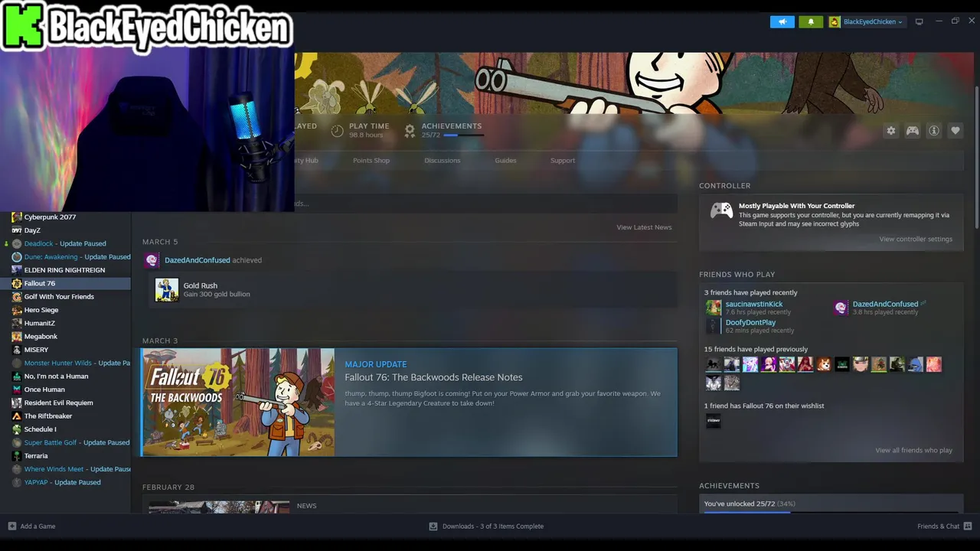Click Golf With Your Friends game icon
The width and height of the screenshot is (980, 551).
point(17,297)
